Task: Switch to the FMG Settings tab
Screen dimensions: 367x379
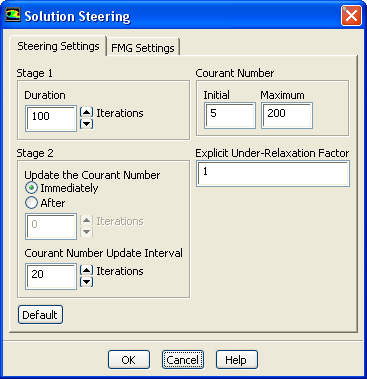Action: click(143, 47)
